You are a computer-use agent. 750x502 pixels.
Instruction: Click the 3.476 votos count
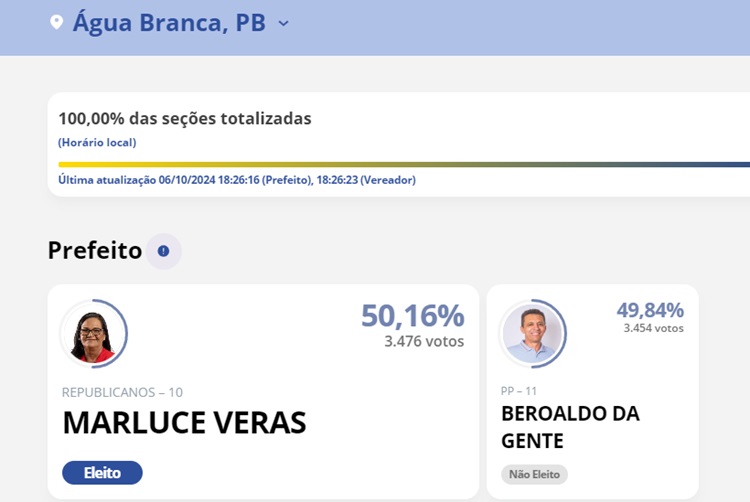424,341
